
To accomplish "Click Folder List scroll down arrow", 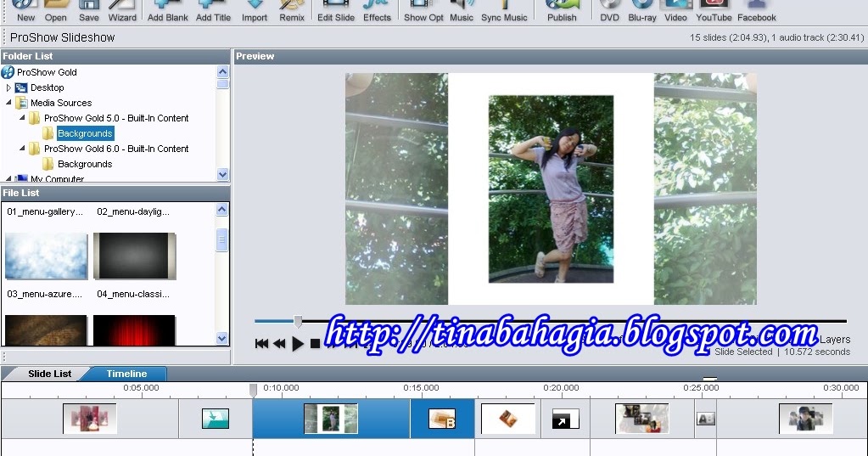I will 222,174.
